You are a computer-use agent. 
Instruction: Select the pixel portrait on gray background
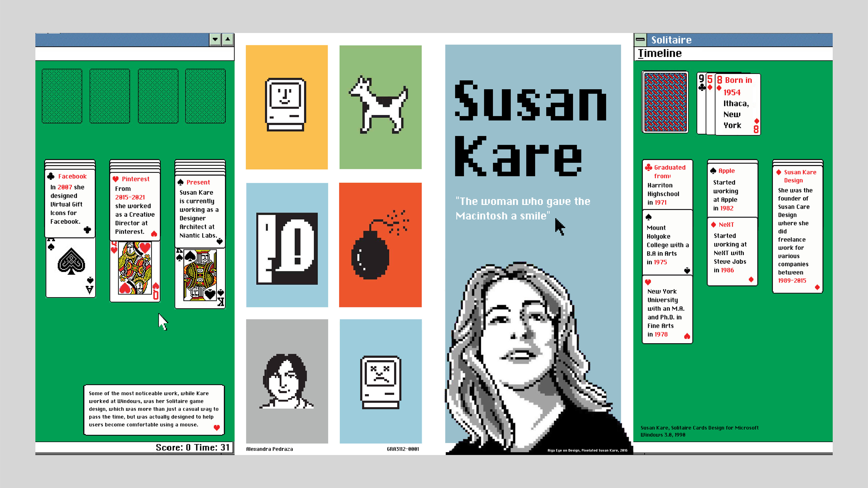286,381
